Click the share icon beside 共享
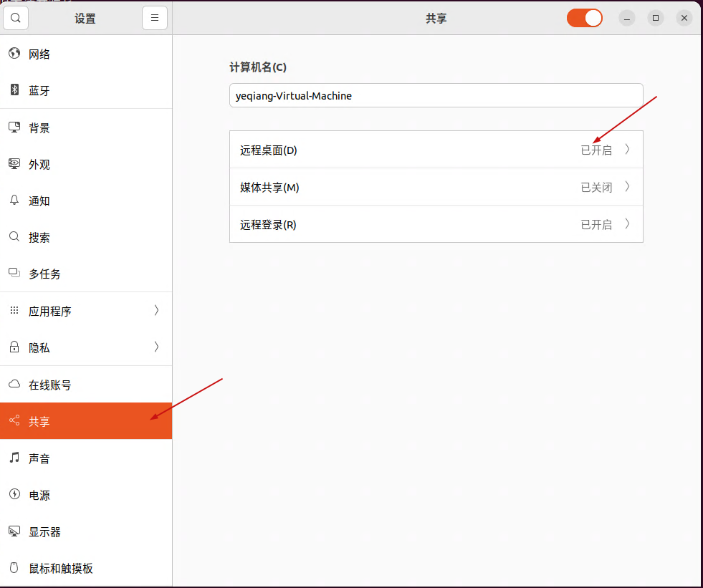703x588 pixels. pos(14,420)
